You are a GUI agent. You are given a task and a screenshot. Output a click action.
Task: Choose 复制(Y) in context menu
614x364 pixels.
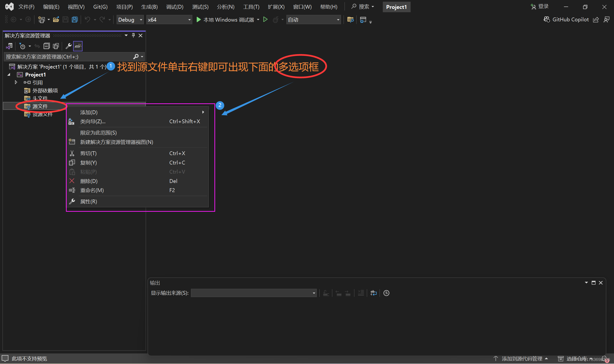pos(138,163)
